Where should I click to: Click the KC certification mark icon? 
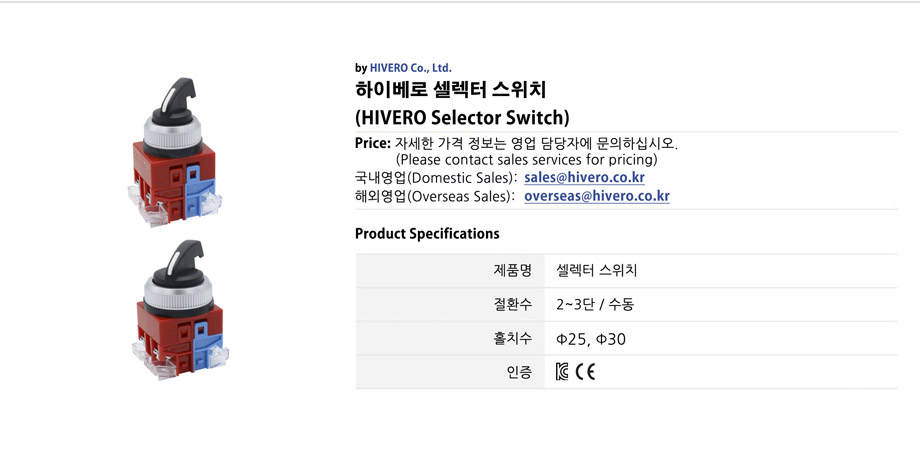pyautogui.click(x=562, y=372)
